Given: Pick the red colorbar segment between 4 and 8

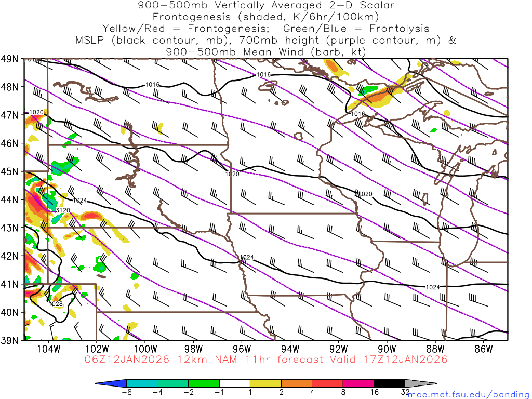Looking at the screenshot, I should tap(327, 383).
